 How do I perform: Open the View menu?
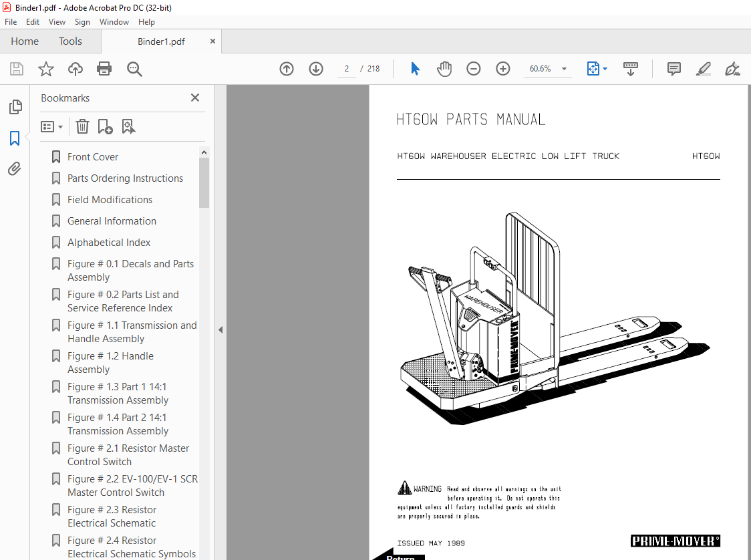[x=57, y=22]
